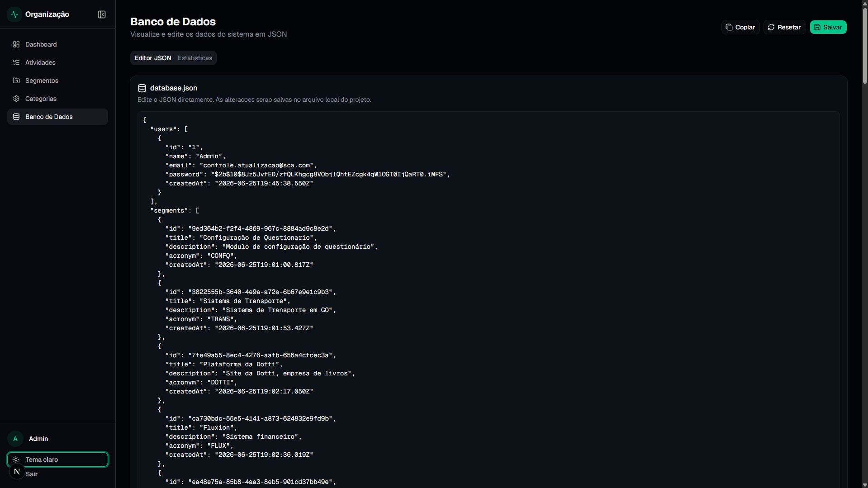Click the Banco de Dados page title
Viewport: 868px width, 488px height.
click(173, 22)
